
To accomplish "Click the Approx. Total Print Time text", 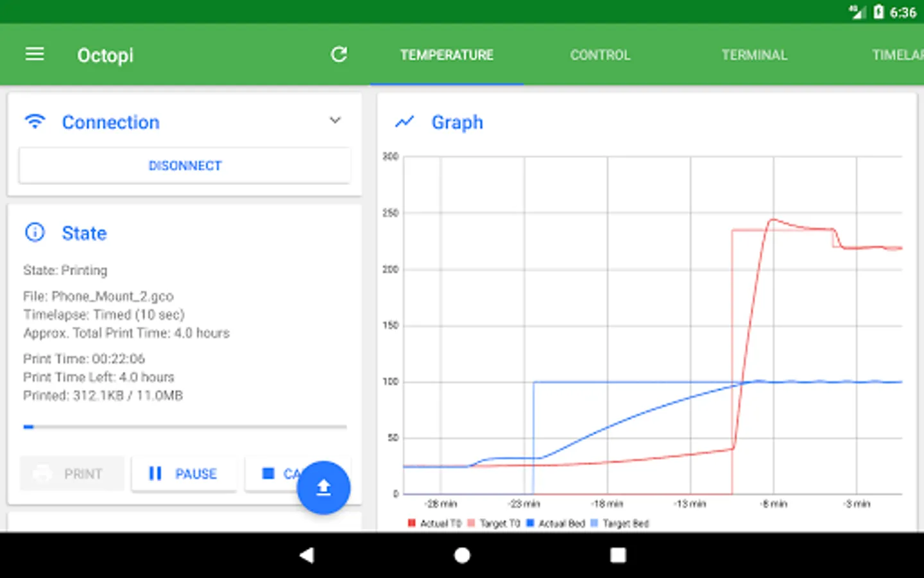I will point(126,333).
